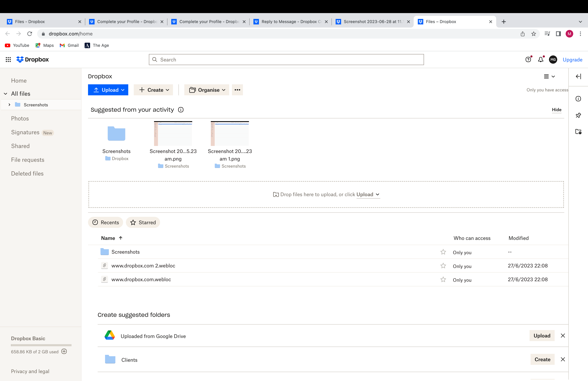Open Privacy and legal link
The width and height of the screenshot is (588, 381).
click(x=30, y=371)
